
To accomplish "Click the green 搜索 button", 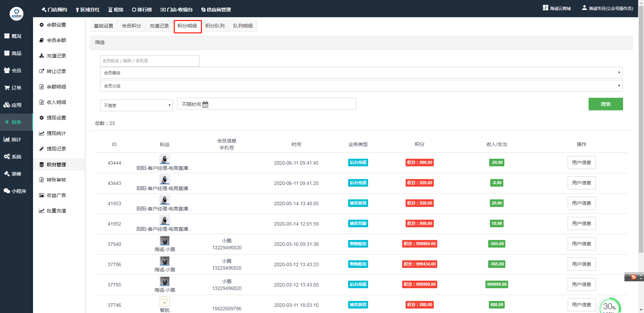I will 605,104.
